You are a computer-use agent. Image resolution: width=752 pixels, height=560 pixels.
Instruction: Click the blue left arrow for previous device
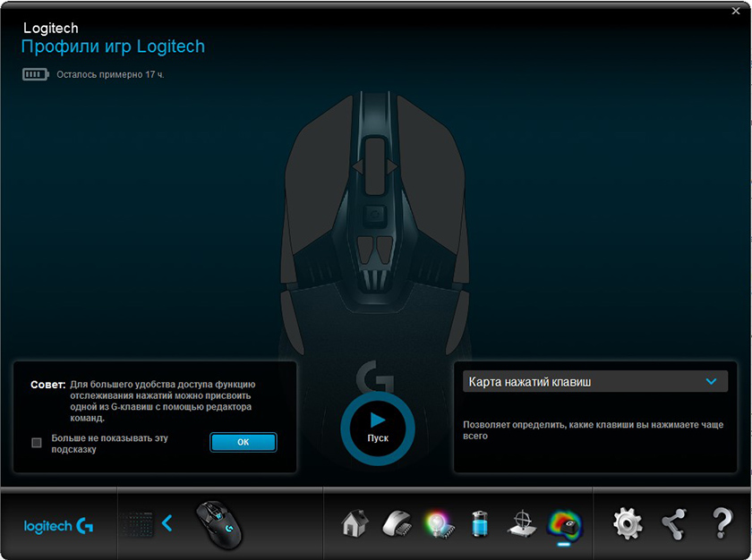(167, 523)
